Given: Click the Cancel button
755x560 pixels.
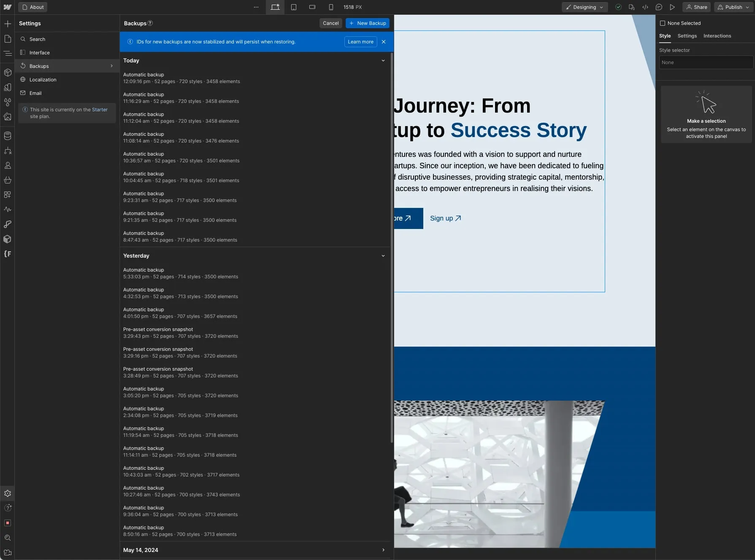Looking at the screenshot, I should point(330,23).
